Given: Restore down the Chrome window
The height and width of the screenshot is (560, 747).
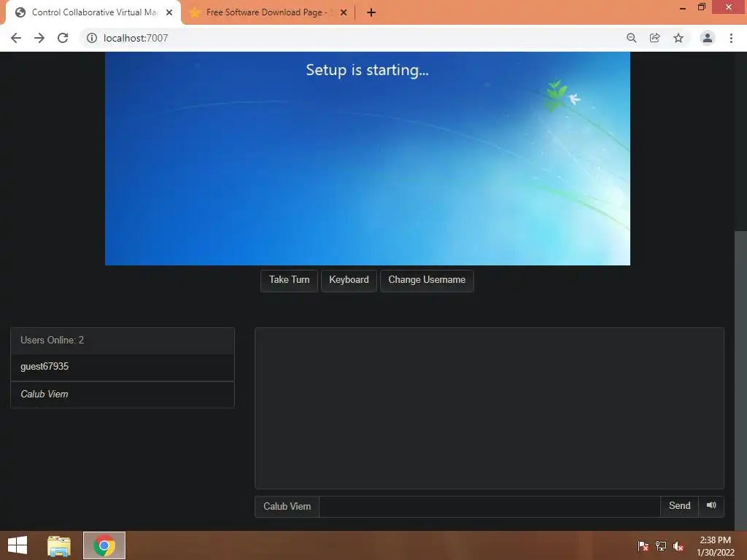Looking at the screenshot, I should pos(702,7).
